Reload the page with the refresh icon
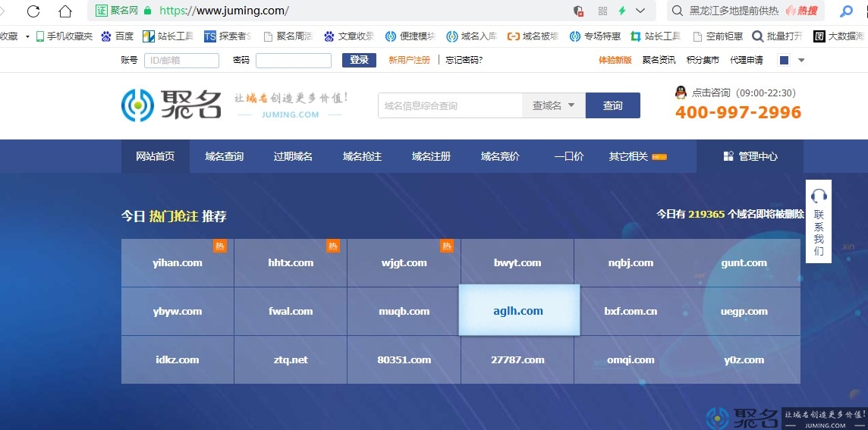Viewport: 868px width, 430px height. 33,11
